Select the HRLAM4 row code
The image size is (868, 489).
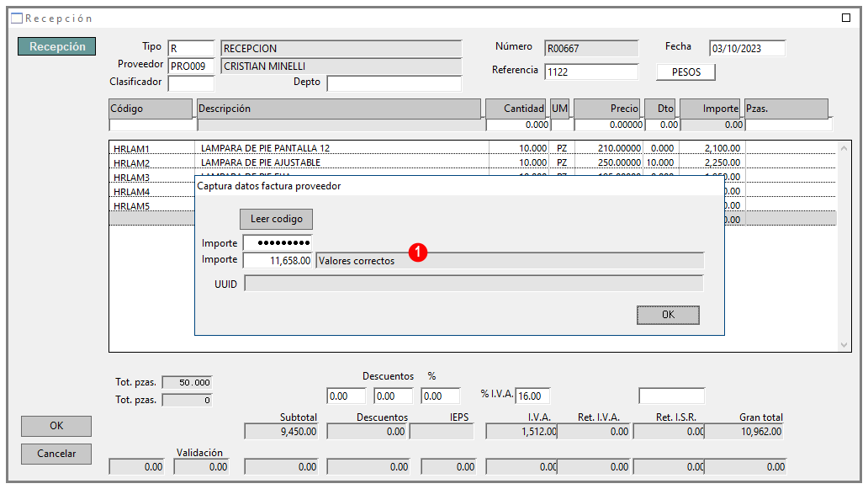pyautogui.click(x=132, y=192)
